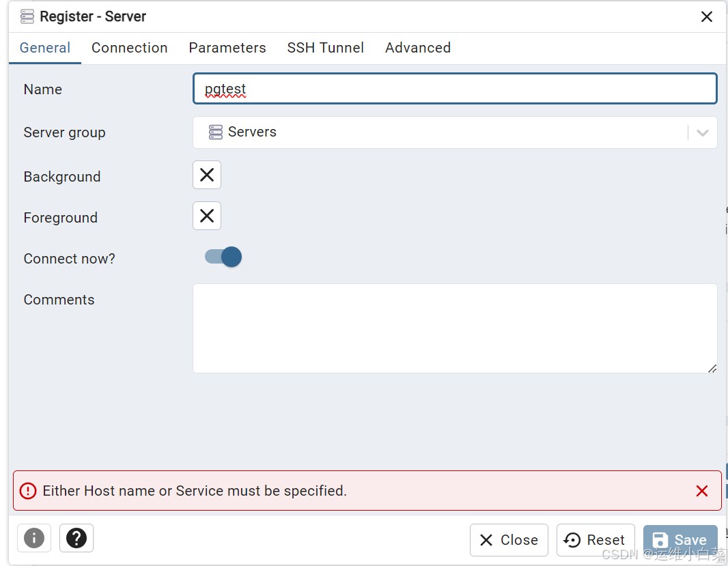
Task: Show the General tab
Action: point(45,48)
